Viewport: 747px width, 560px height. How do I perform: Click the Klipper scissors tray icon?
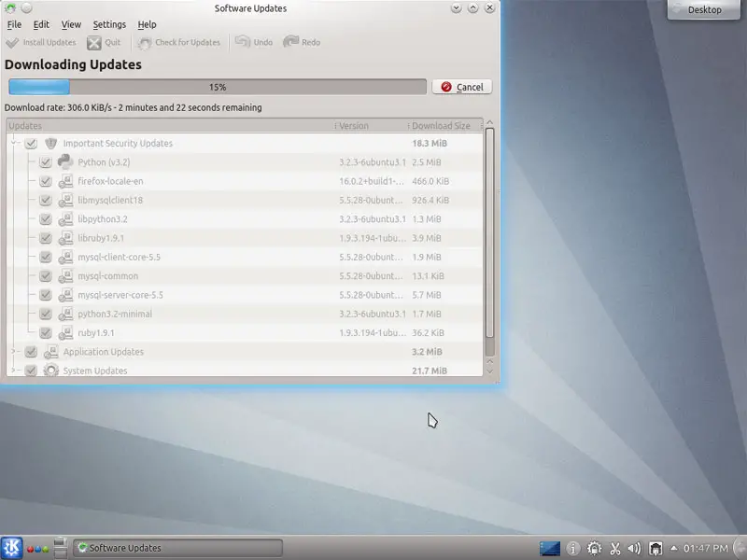[615, 549]
